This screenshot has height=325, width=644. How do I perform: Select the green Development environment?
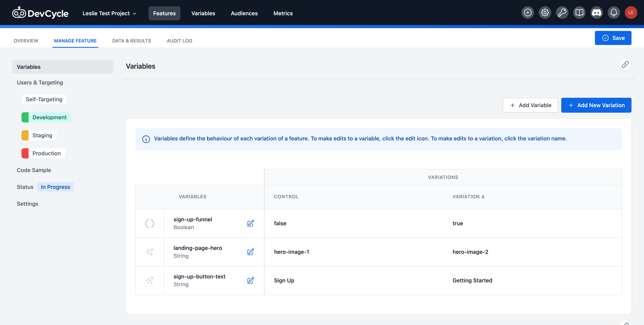[46, 117]
